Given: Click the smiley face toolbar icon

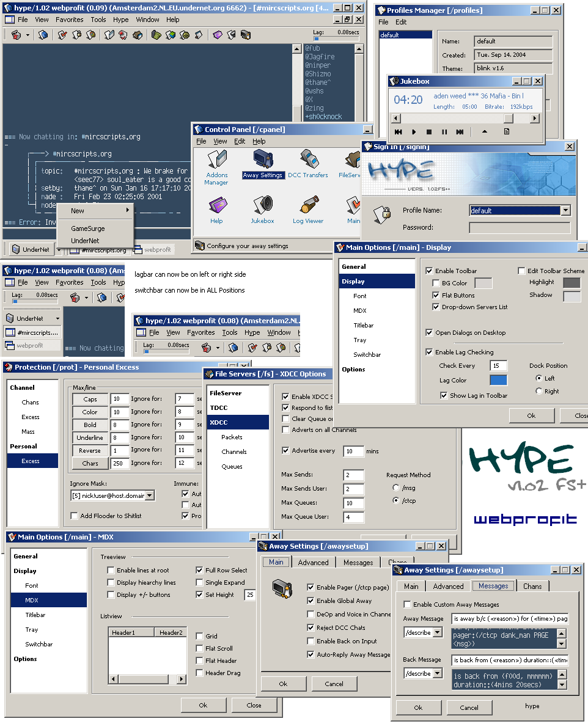Looking at the screenshot, I should pyautogui.click(x=185, y=35).
